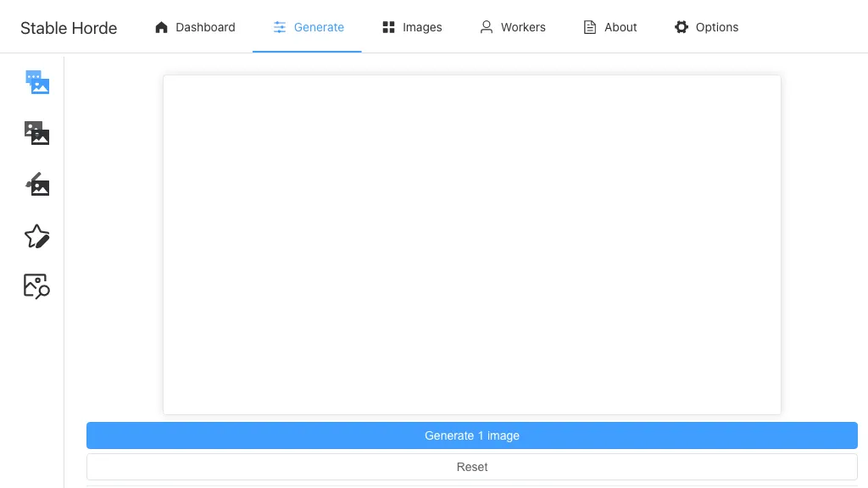Switch to the Workers tab
The height and width of the screenshot is (488, 868).
pyautogui.click(x=523, y=26)
